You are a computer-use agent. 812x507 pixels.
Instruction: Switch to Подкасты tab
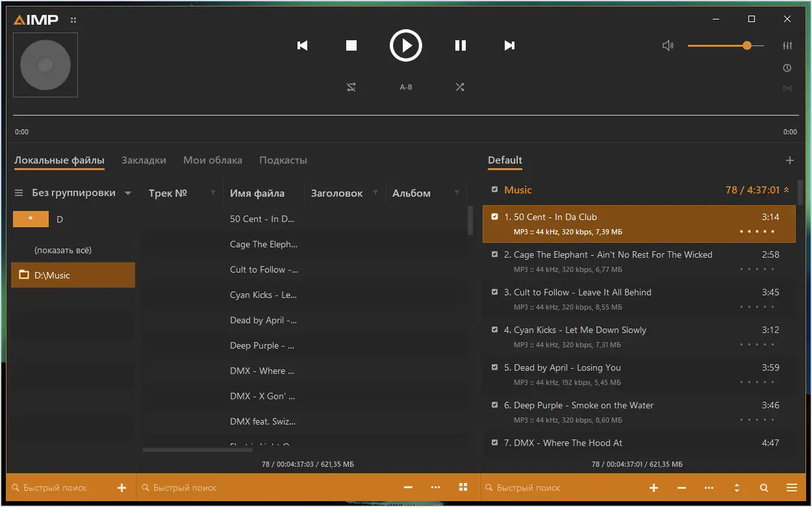click(x=283, y=160)
